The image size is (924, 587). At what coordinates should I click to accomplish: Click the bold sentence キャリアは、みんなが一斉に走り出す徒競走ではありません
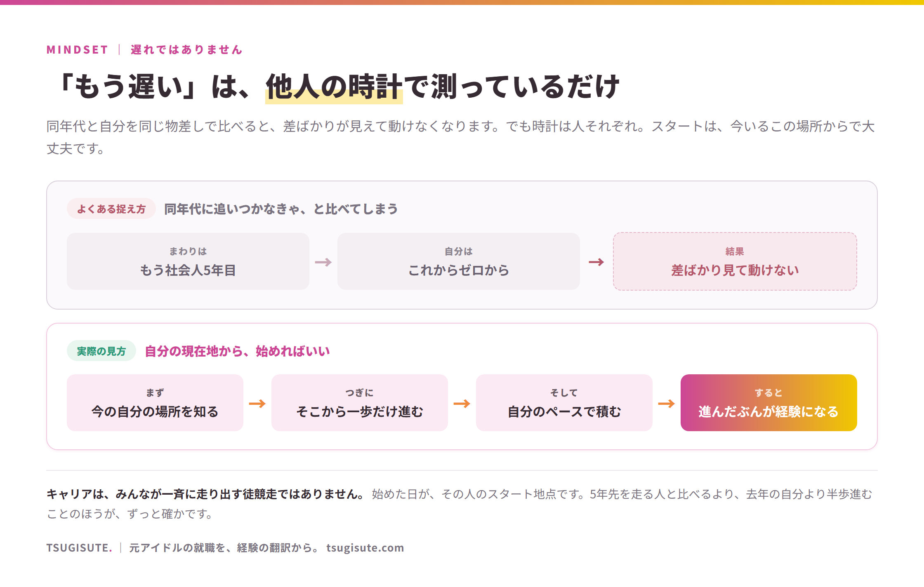[x=205, y=494]
